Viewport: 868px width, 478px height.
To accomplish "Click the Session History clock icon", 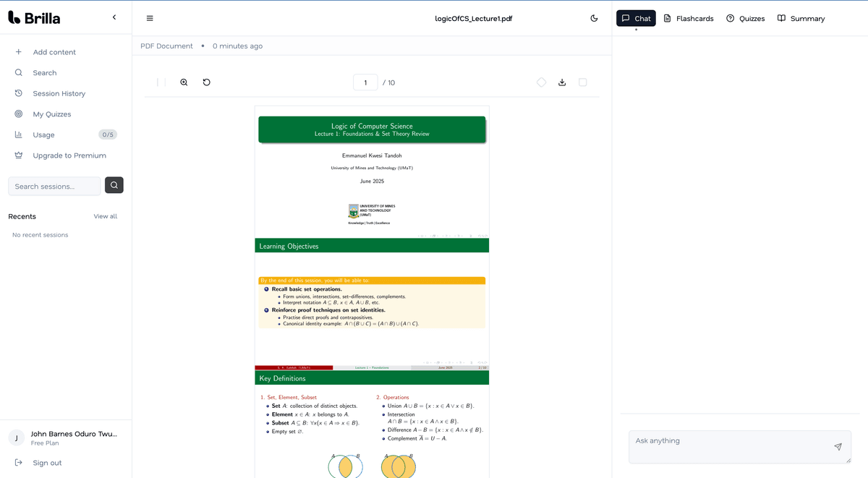I will (x=19, y=93).
